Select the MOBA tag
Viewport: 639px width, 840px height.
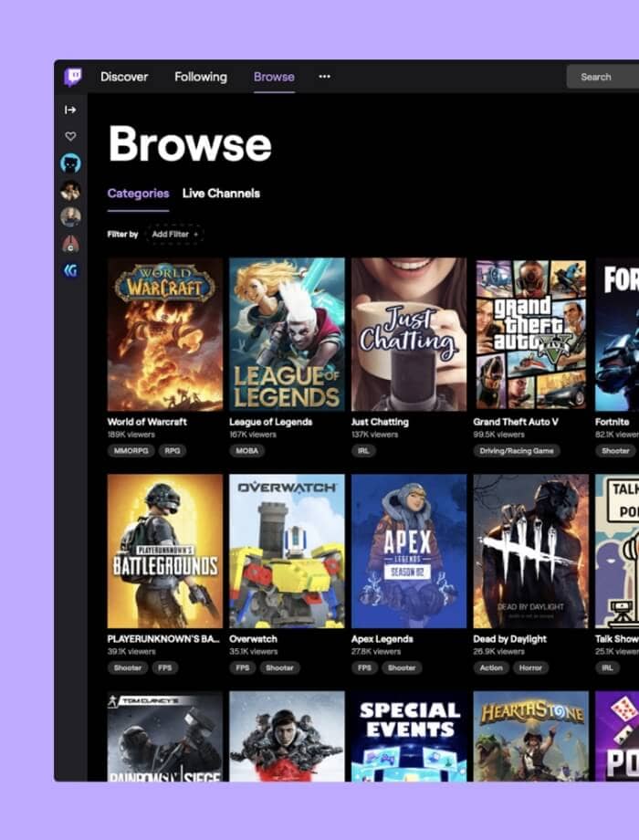246,450
